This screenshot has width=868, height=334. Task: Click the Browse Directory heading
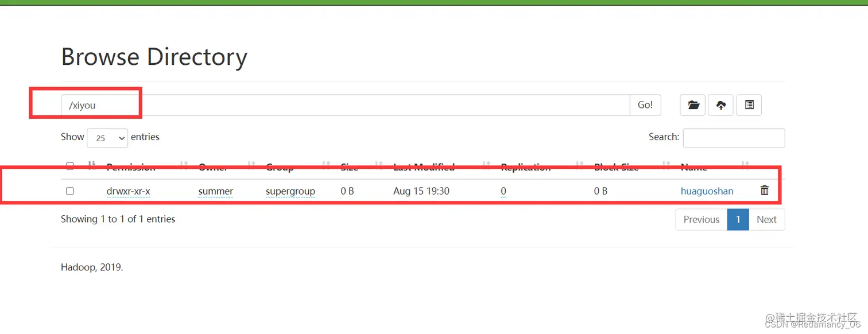(x=154, y=57)
